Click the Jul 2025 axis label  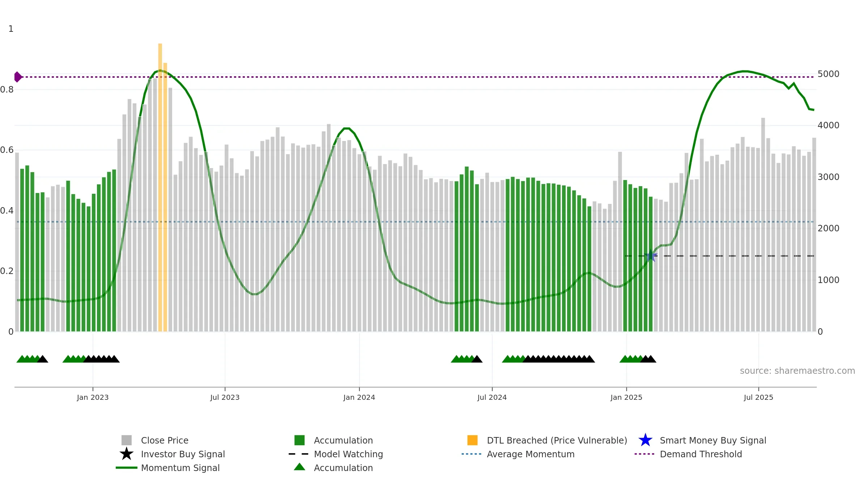coord(758,398)
